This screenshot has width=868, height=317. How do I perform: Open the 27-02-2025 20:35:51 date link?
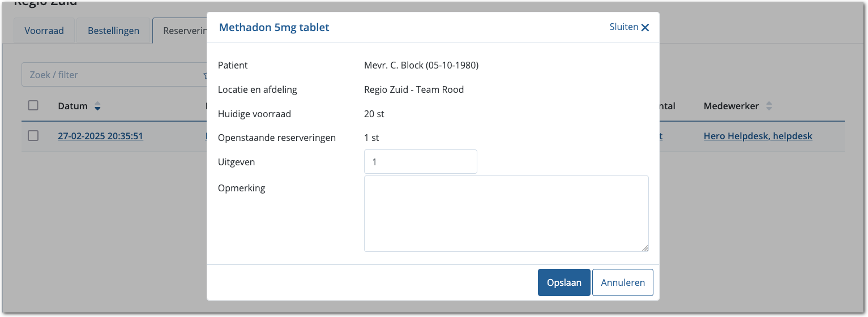100,136
